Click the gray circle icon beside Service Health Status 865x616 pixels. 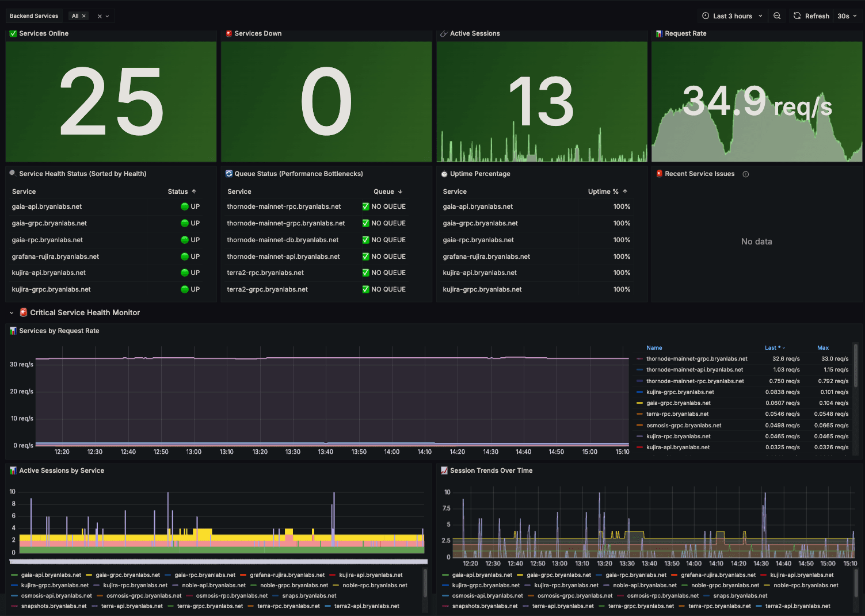pyautogui.click(x=13, y=173)
